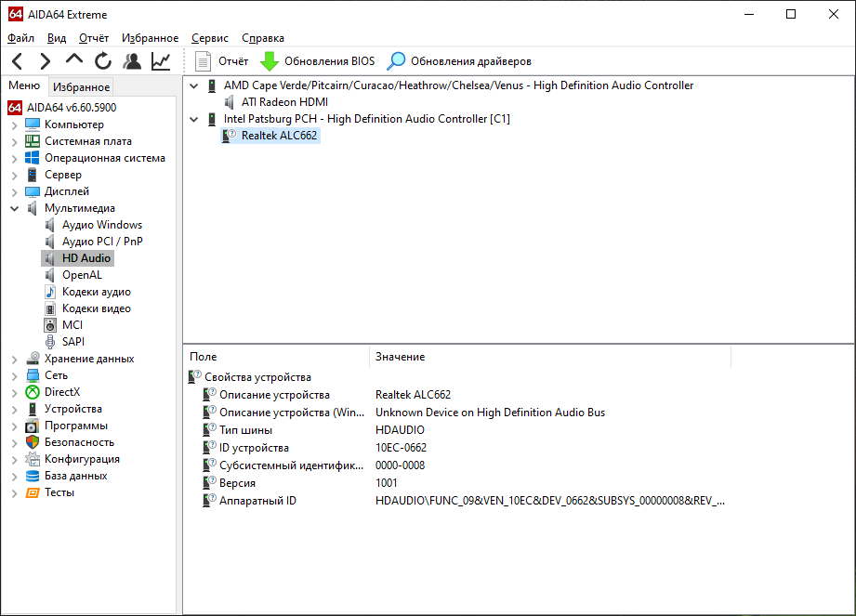856x616 pixels.
Task: Collapse the AMD Cape Verde audio controller node
Action: click(x=193, y=85)
